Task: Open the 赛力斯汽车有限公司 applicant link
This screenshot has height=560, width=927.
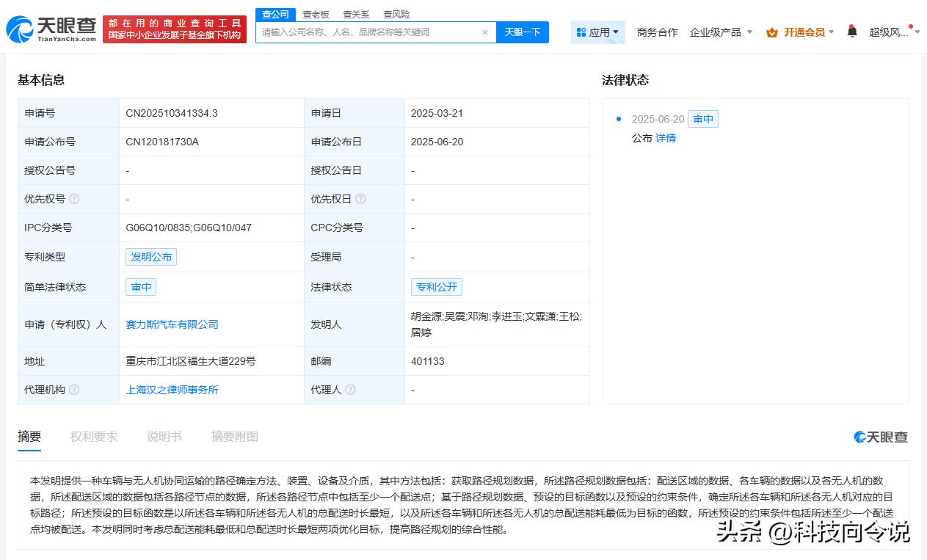Action: pos(172,324)
